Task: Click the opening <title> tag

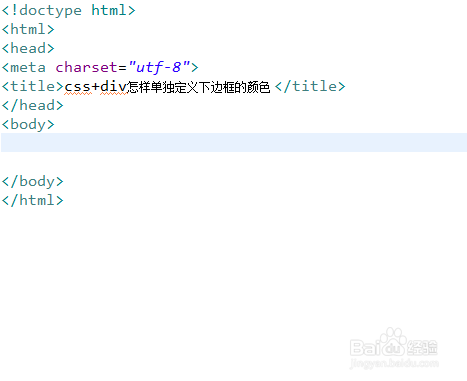Action: [32, 86]
